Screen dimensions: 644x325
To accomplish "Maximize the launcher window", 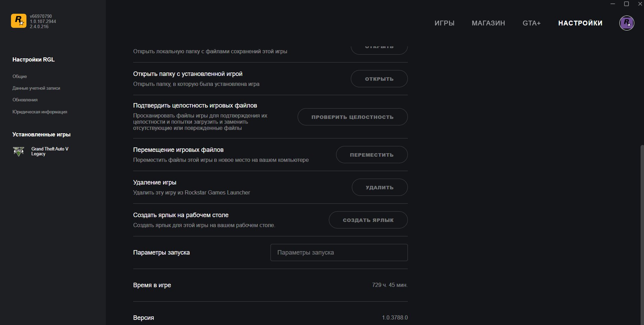I will (x=626, y=4).
